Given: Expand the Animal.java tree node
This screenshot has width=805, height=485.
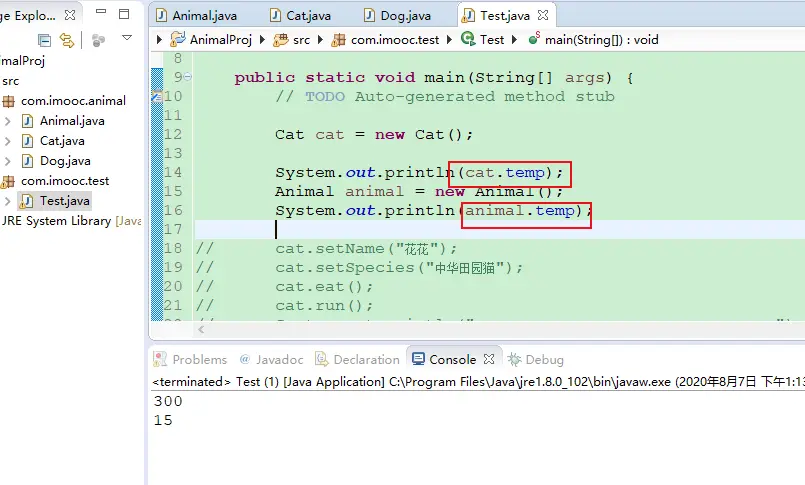Looking at the screenshot, I should (x=8, y=121).
